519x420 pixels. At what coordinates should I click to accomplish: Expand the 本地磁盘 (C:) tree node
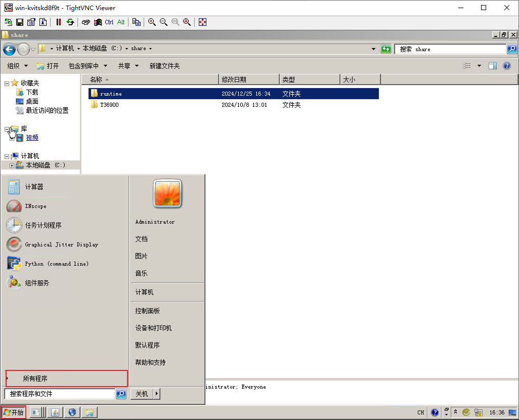tap(12, 165)
